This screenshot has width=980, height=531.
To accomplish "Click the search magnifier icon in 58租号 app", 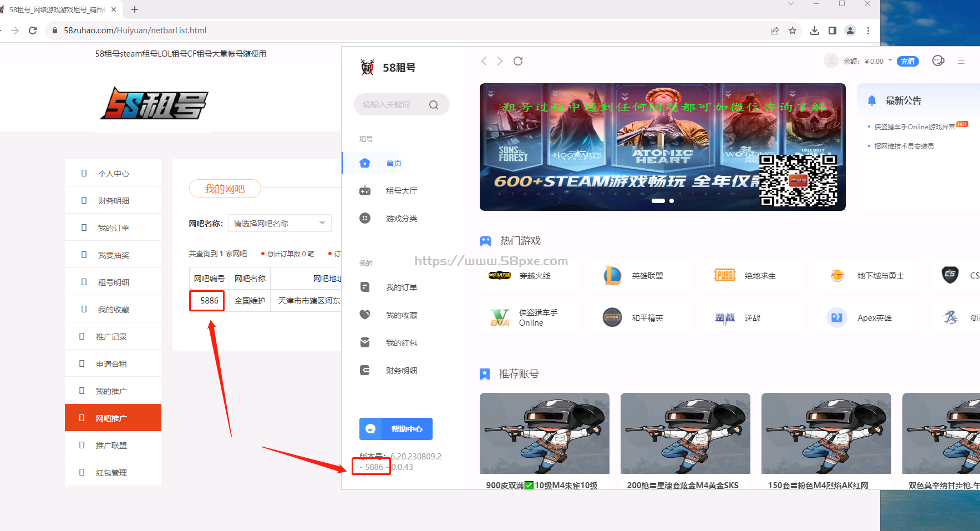I will (434, 104).
